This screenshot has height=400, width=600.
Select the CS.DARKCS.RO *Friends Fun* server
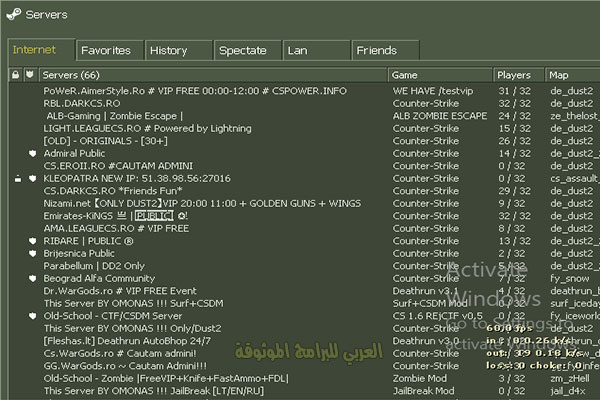tap(112, 191)
